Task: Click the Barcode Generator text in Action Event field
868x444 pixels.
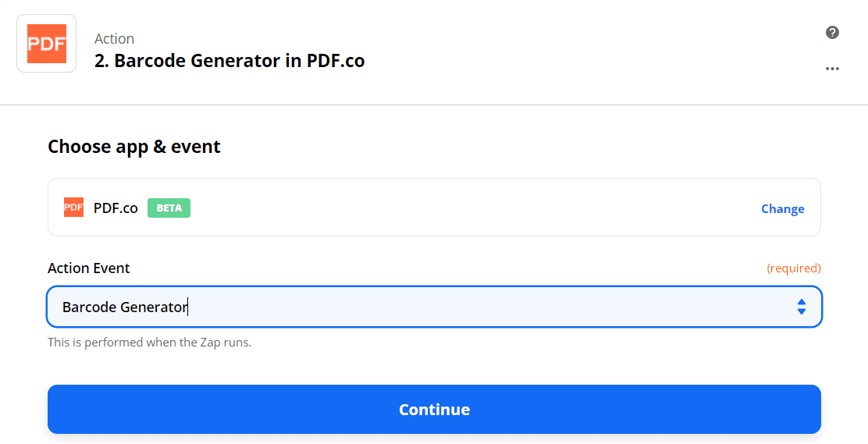Action: (x=125, y=307)
